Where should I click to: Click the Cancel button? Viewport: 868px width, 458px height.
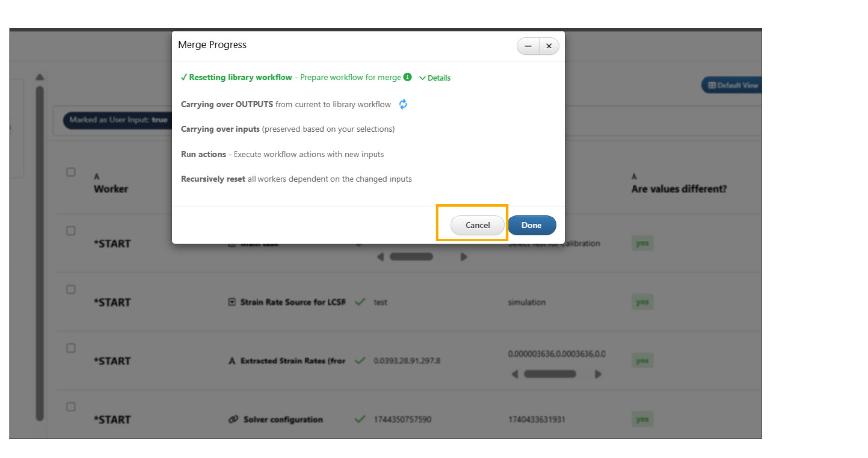477,225
